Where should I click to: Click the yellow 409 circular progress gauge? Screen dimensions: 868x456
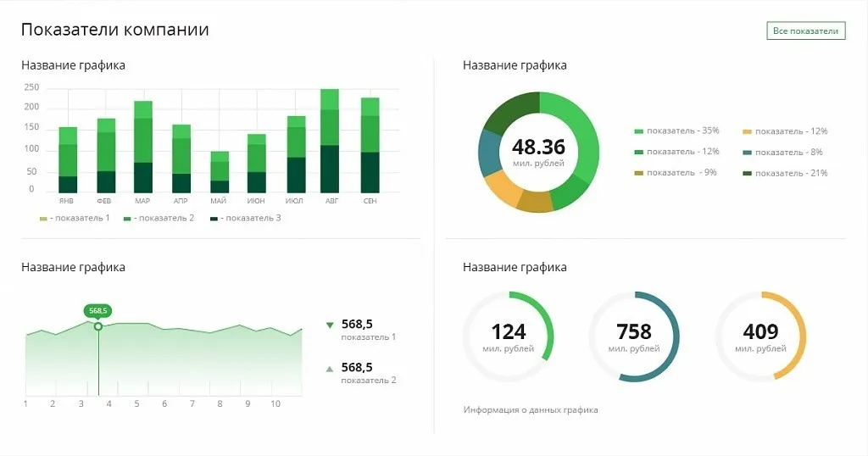click(x=760, y=336)
